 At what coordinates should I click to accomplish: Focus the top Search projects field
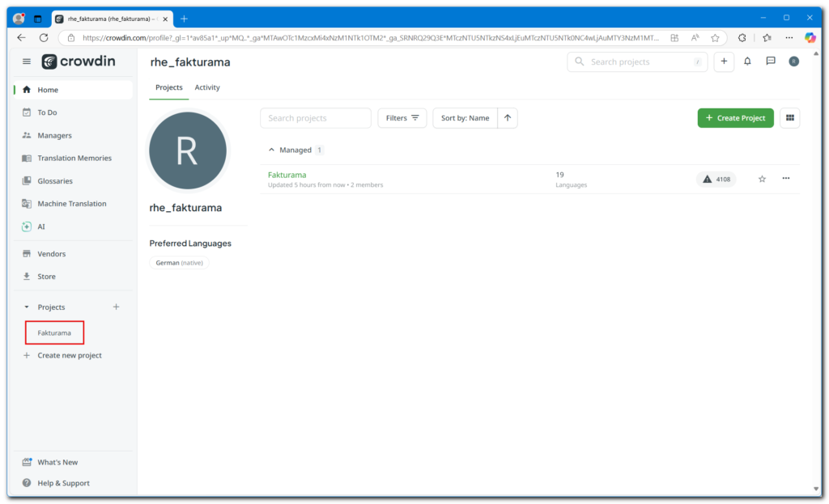click(637, 61)
